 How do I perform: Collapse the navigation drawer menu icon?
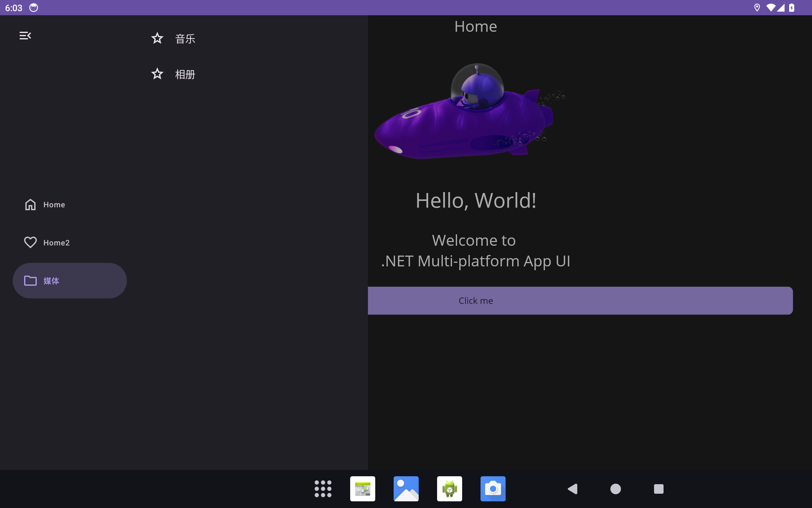[25, 36]
